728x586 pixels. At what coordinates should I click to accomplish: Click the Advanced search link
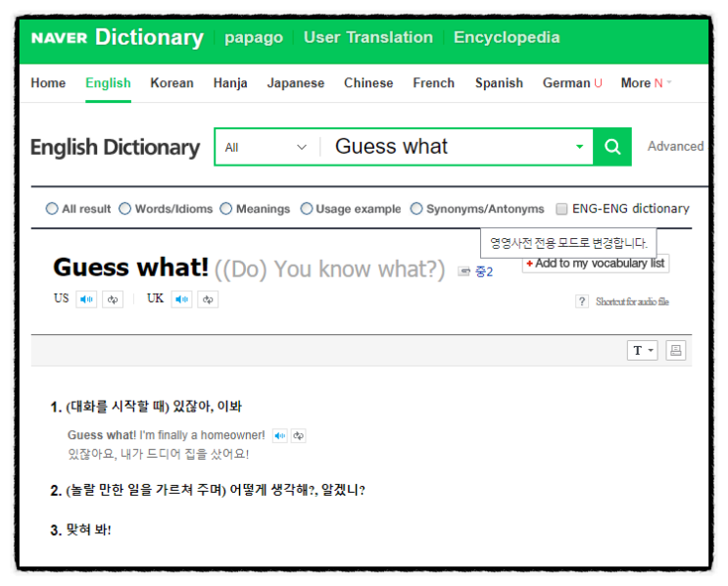pos(675,146)
